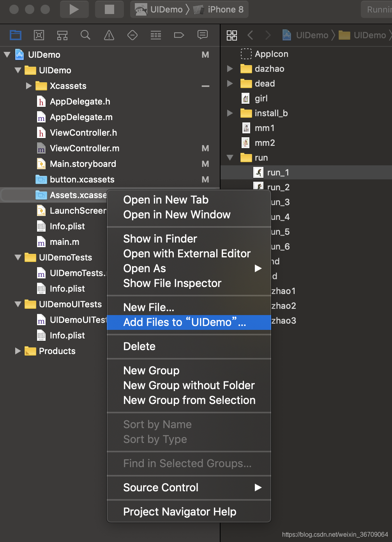Choose the iPhone 8 run destination
The width and height of the screenshot is (392, 542).
[x=219, y=9]
